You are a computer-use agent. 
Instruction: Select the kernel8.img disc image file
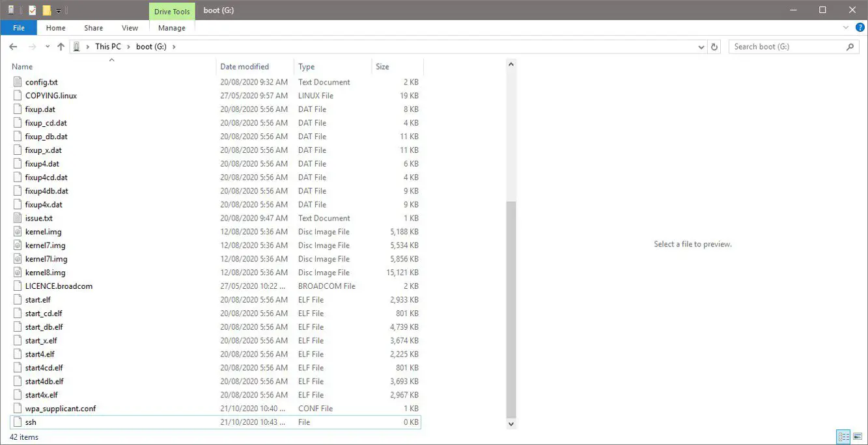point(45,273)
